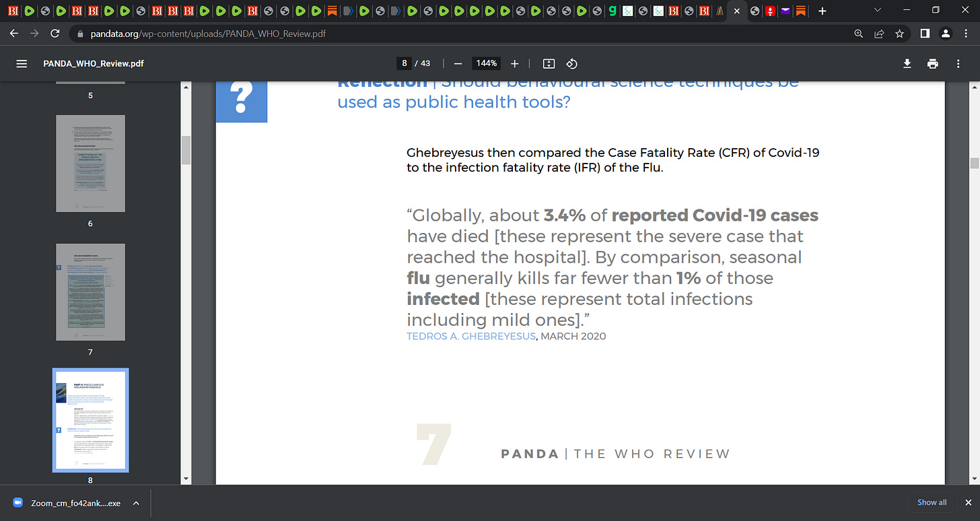
Task: Bookmark this tab with the star
Action: click(899, 33)
